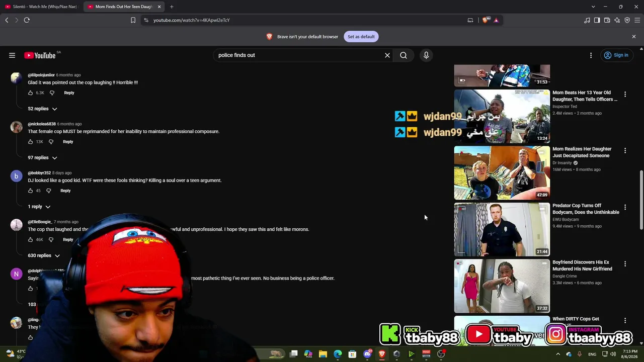The width and height of the screenshot is (644, 362).
Task: Open Brave Shields lion icon
Action: [x=485, y=20]
